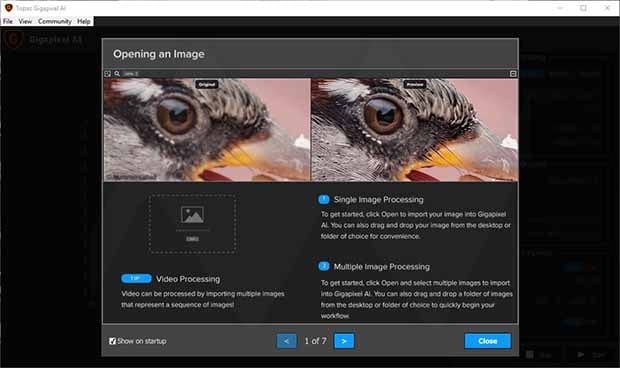Viewport: 620px width, 368px height.
Task: Uncheck the Show on startup checkbox
Action: pyautogui.click(x=112, y=341)
